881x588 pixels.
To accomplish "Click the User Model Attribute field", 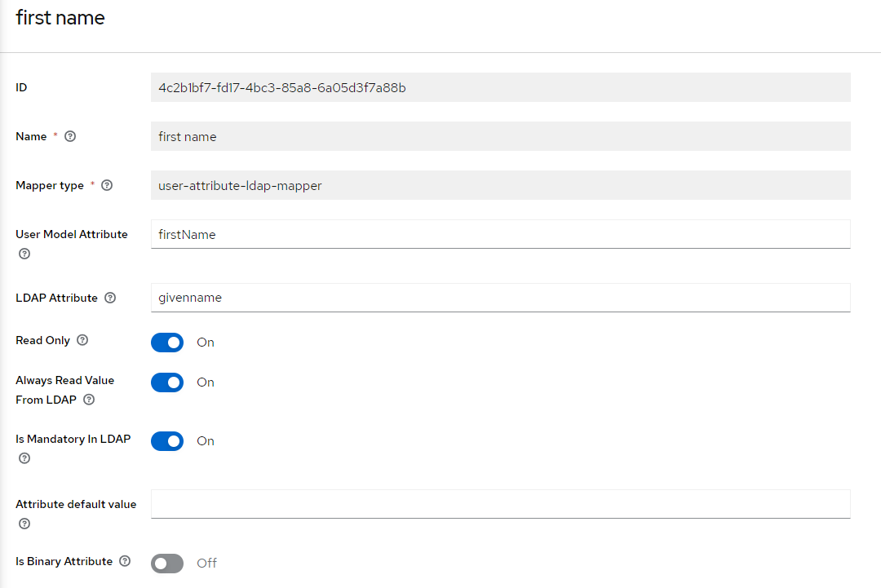I will point(500,234).
